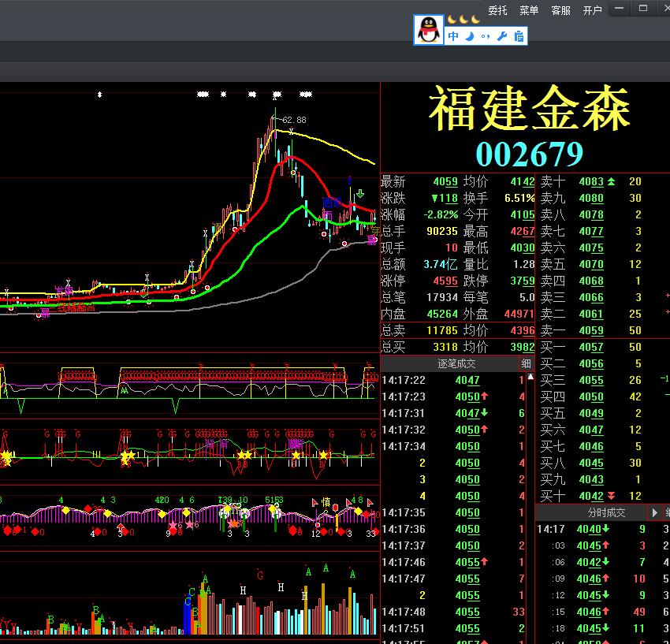670x644 pixels.
Task: Click the 买十 price 4042
Action: pyautogui.click(x=591, y=496)
